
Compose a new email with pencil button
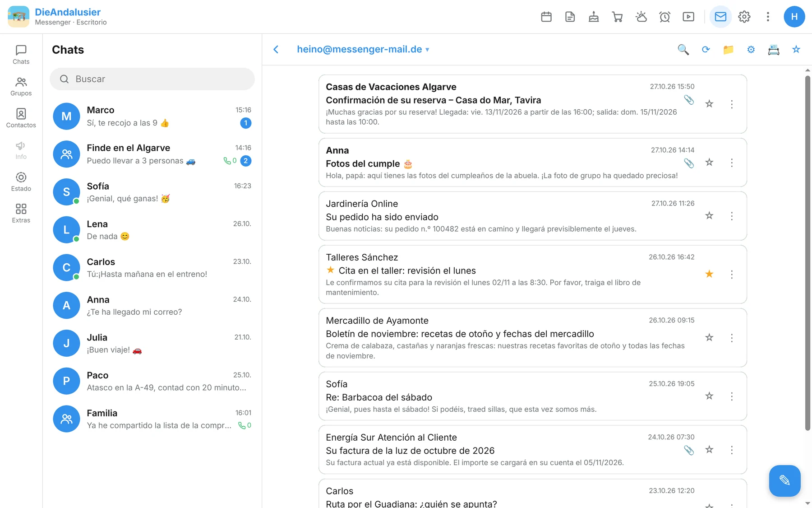(784, 480)
